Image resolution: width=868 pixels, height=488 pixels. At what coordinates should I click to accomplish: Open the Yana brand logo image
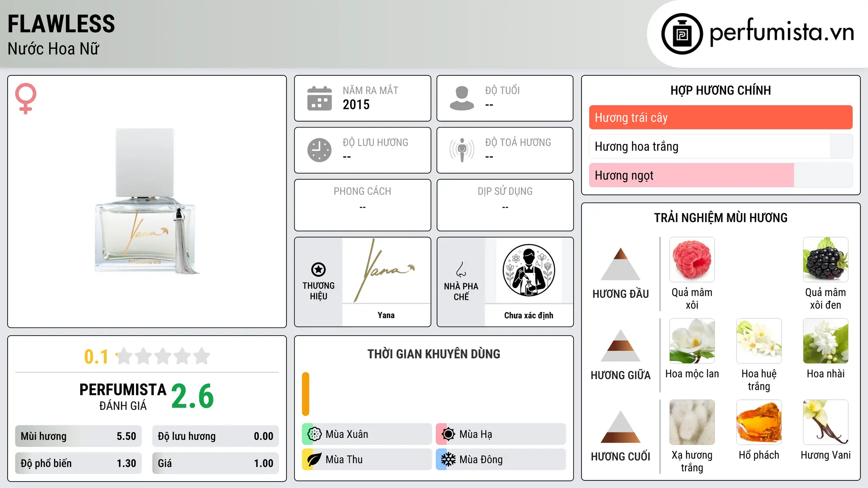click(x=386, y=270)
